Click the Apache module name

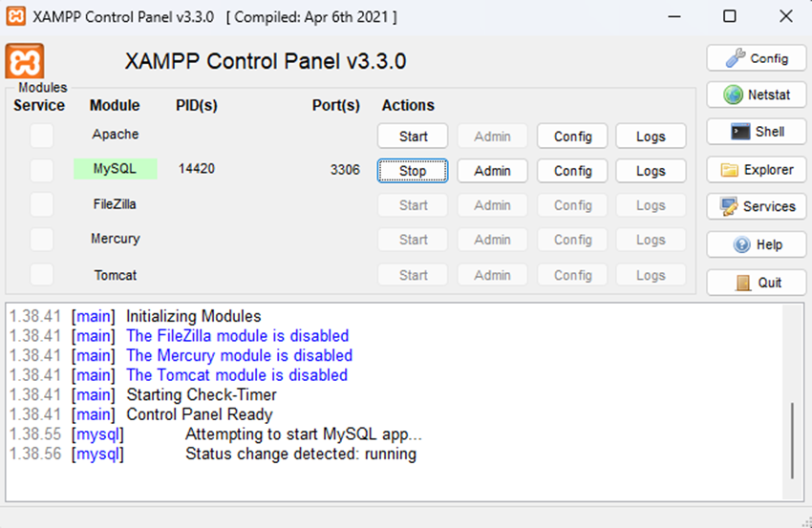point(115,134)
